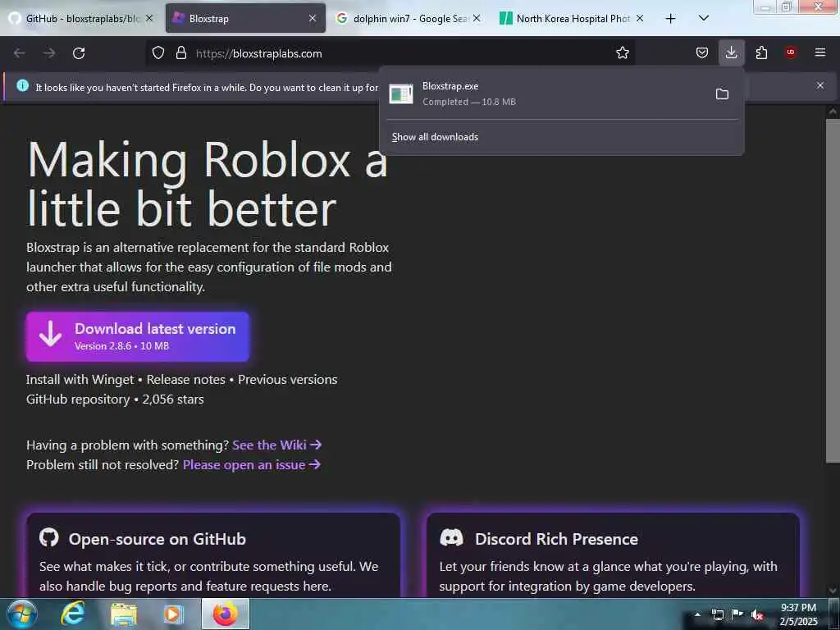Close the dolphin win7 search tab
840x630 pixels.
(477, 18)
